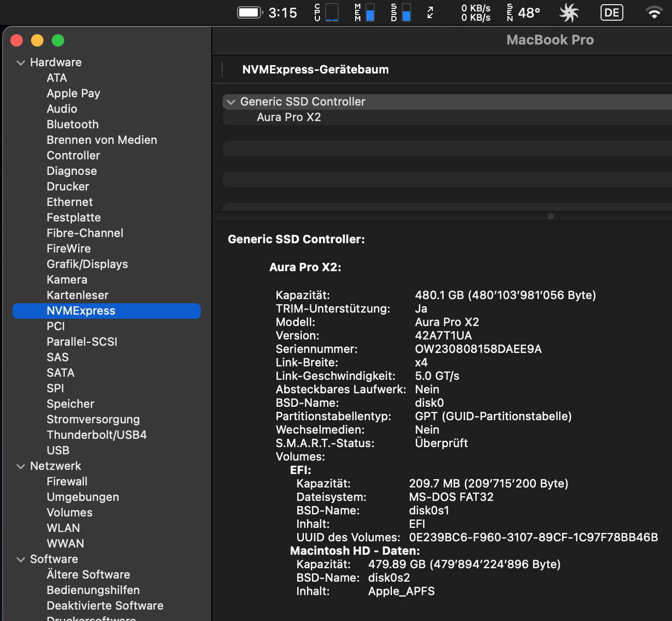Show Drucker information
Screen dimensions: 672x621
68,186
